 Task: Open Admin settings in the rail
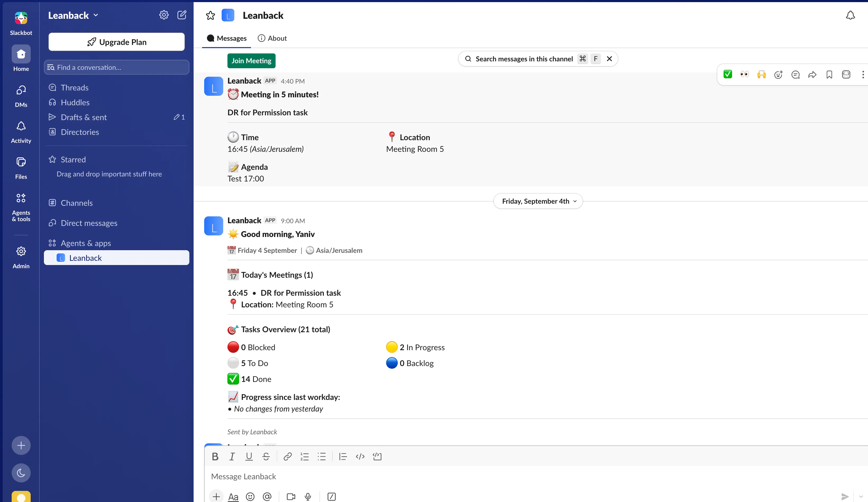click(21, 257)
